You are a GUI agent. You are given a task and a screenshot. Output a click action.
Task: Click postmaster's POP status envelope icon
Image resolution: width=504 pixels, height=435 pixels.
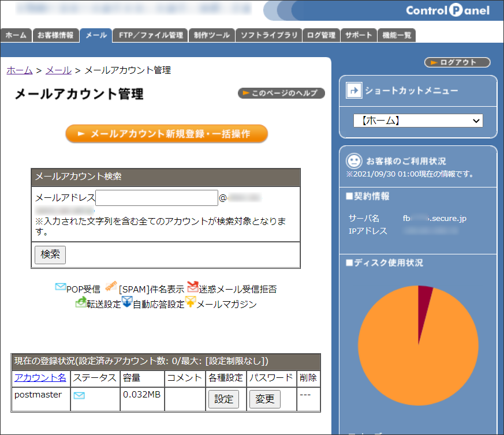79,395
